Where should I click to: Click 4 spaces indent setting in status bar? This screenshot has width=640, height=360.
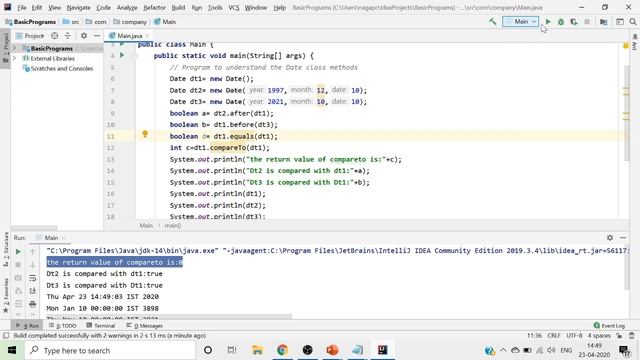[599, 336]
